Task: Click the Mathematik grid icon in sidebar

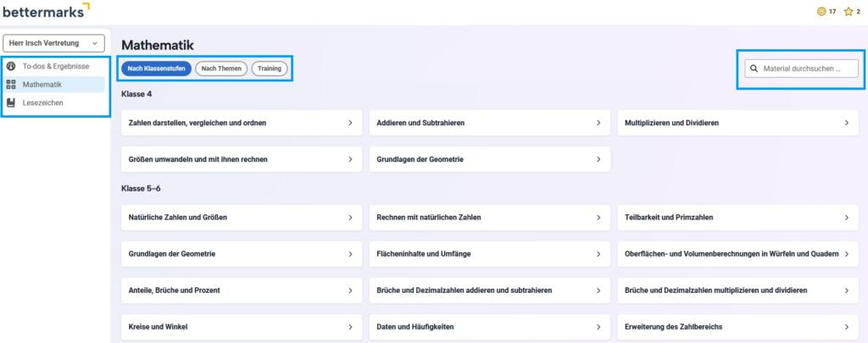Action: 11,85
